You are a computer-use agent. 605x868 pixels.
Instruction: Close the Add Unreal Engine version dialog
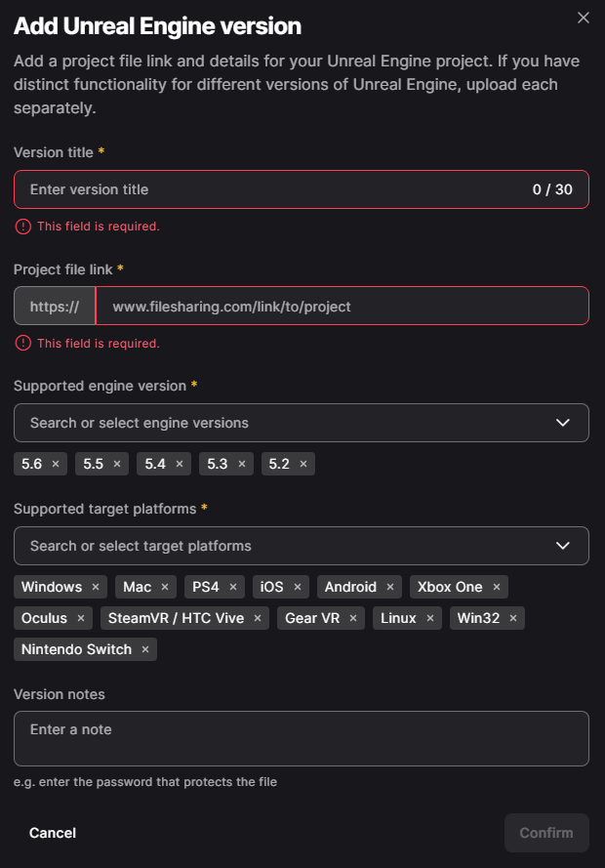coord(584,18)
